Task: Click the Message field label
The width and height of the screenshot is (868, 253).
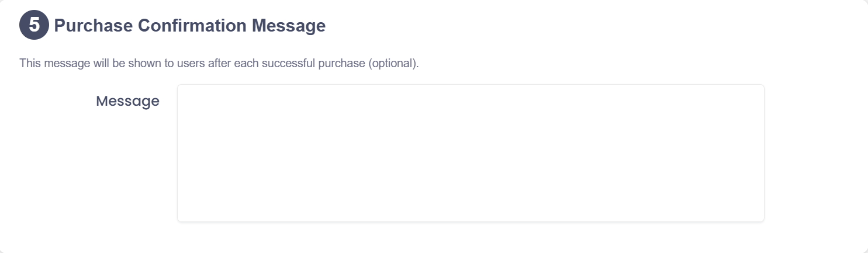Action: 127,101
